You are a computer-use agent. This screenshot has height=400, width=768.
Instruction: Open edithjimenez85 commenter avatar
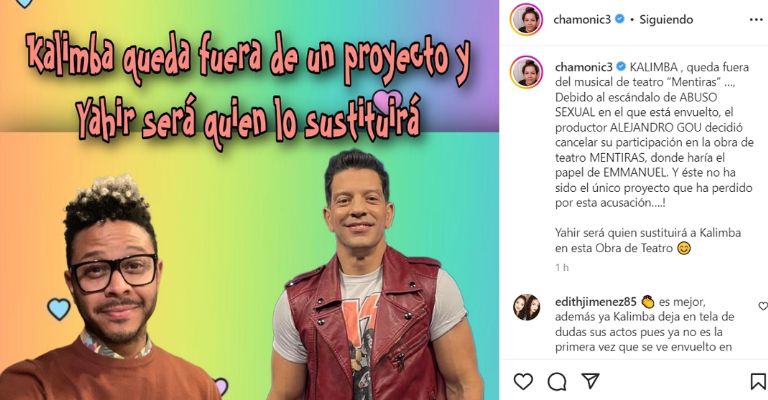point(527,307)
